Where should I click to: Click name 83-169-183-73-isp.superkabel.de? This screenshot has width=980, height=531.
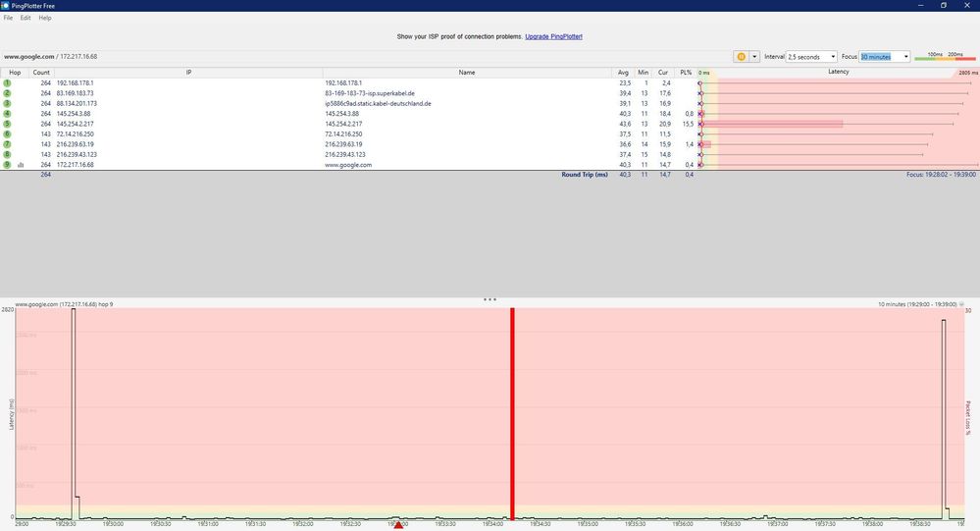(370, 93)
